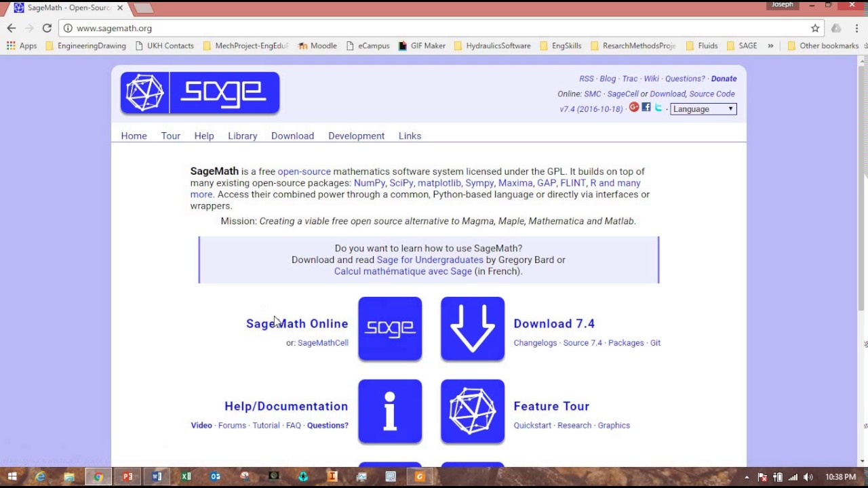This screenshot has width=868, height=488.
Task: Open the Google+ social icon
Action: [x=634, y=107]
